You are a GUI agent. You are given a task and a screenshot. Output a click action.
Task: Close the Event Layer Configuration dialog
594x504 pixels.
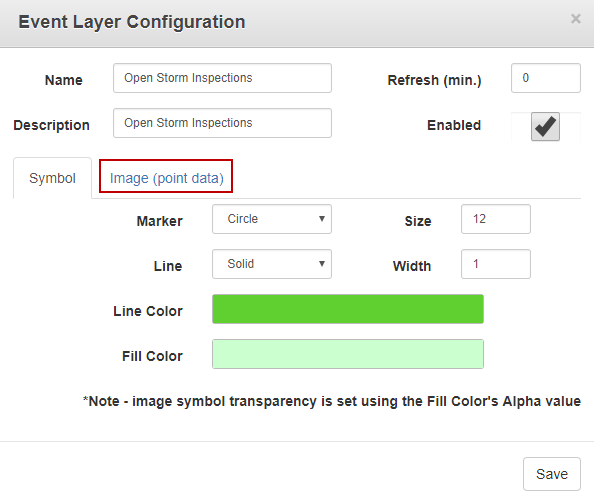tap(575, 19)
